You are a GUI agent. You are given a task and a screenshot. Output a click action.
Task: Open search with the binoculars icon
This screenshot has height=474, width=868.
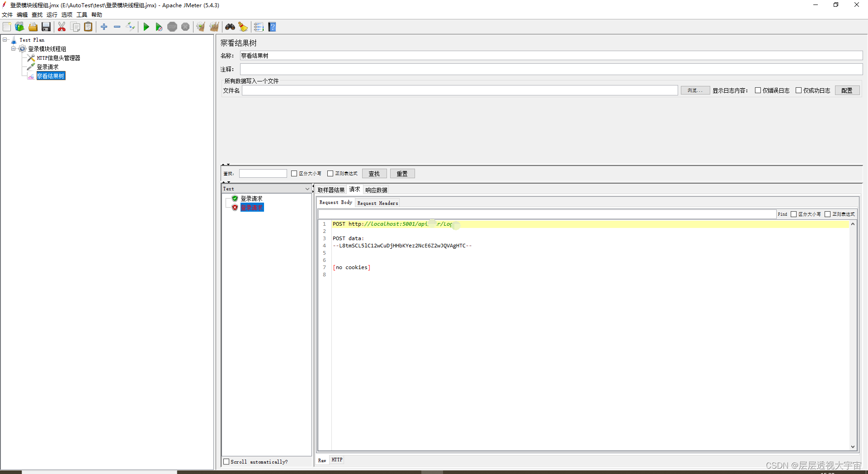click(x=230, y=27)
